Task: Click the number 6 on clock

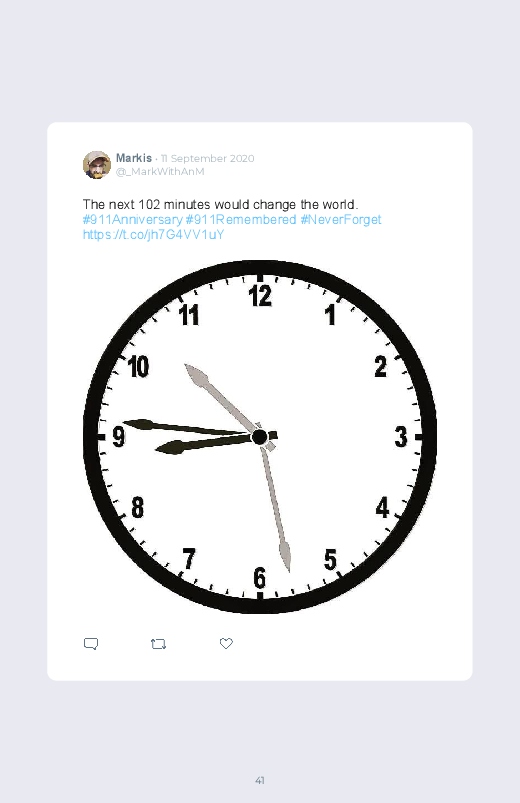Action: coord(260,578)
